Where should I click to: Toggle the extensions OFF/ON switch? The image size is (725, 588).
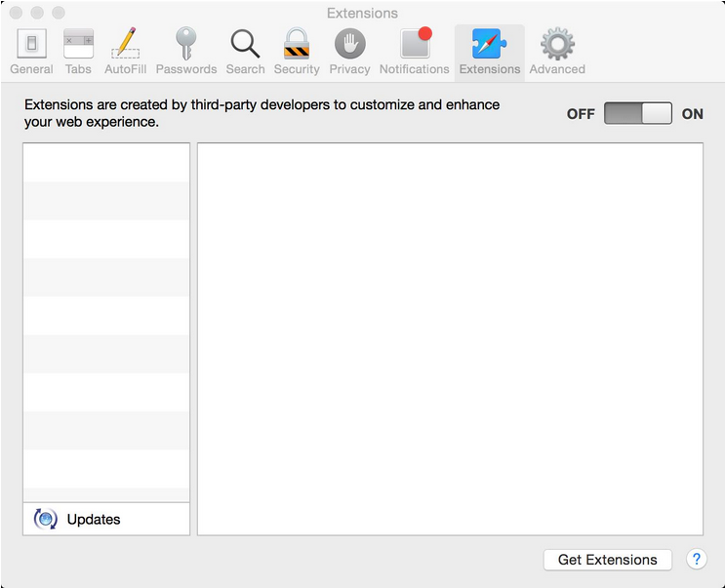(638, 113)
